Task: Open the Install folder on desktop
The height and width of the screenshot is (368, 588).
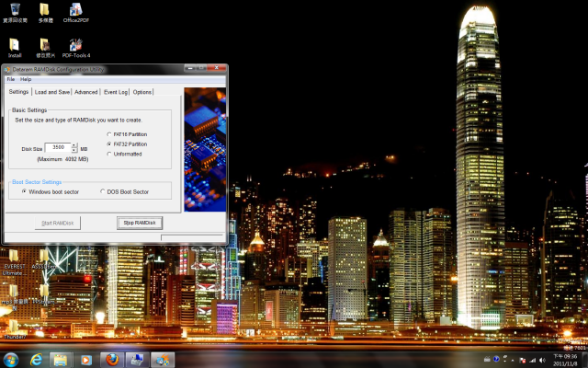Action: (15, 48)
